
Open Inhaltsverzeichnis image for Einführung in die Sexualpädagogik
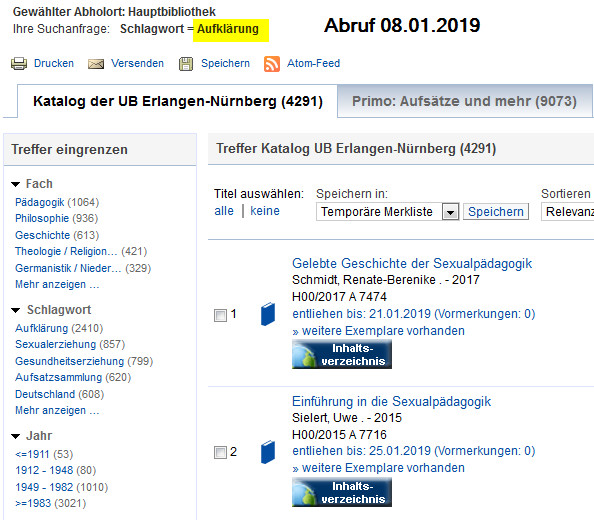coord(342,492)
